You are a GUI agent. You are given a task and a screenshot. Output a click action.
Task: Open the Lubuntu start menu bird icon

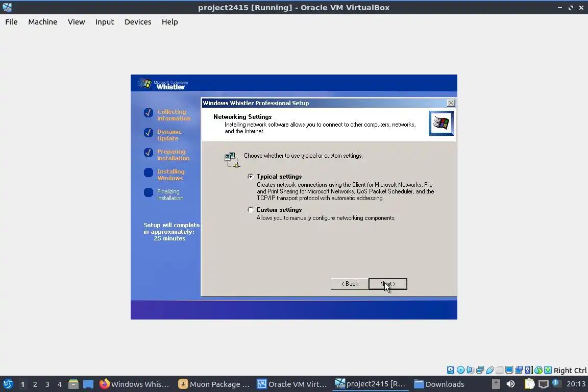tap(8, 384)
